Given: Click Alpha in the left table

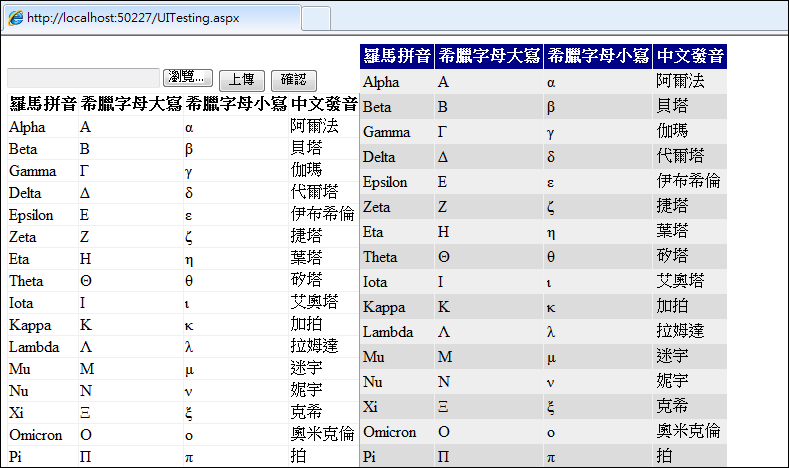Looking at the screenshot, I should (x=27, y=127).
